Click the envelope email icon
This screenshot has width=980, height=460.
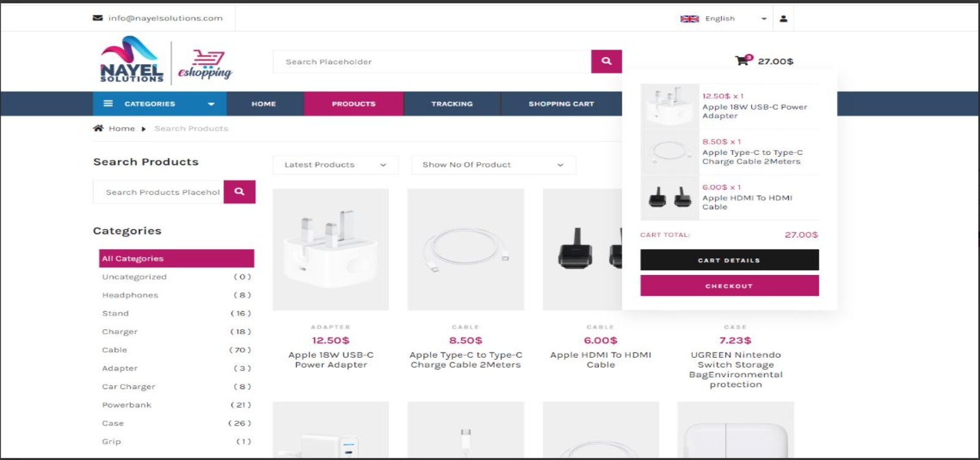pyautogui.click(x=97, y=18)
